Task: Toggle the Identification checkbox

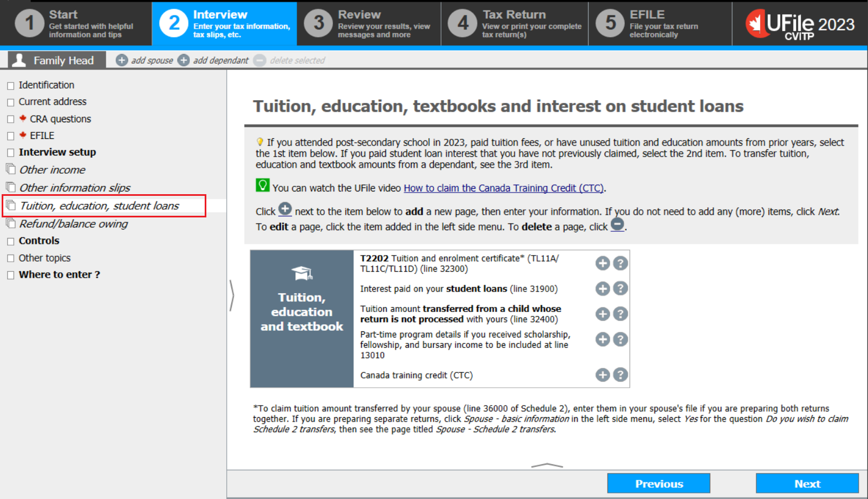Action: point(11,86)
